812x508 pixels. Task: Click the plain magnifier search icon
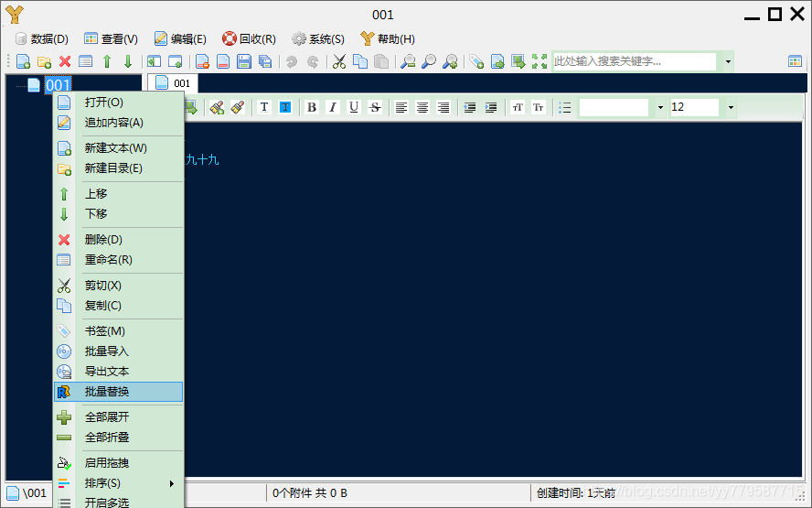[x=429, y=61]
